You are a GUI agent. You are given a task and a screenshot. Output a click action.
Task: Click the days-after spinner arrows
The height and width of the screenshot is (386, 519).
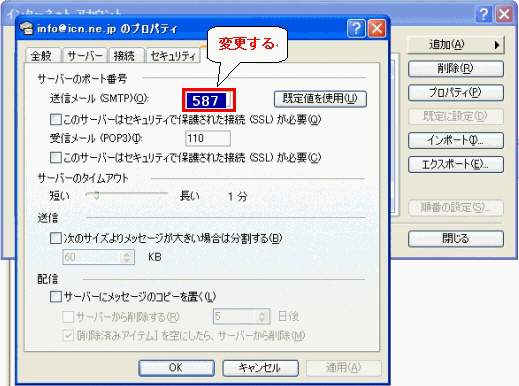tap(262, 316)
